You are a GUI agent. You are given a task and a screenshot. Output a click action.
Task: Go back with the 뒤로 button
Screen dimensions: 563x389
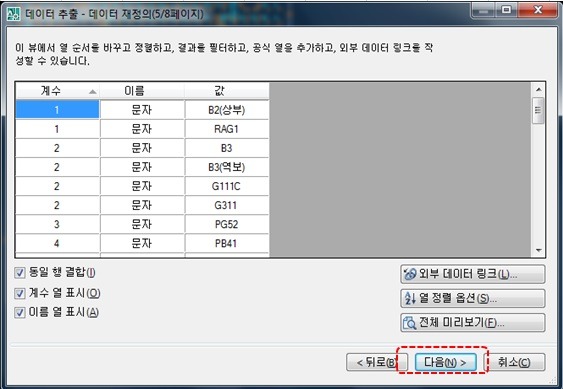376,362
